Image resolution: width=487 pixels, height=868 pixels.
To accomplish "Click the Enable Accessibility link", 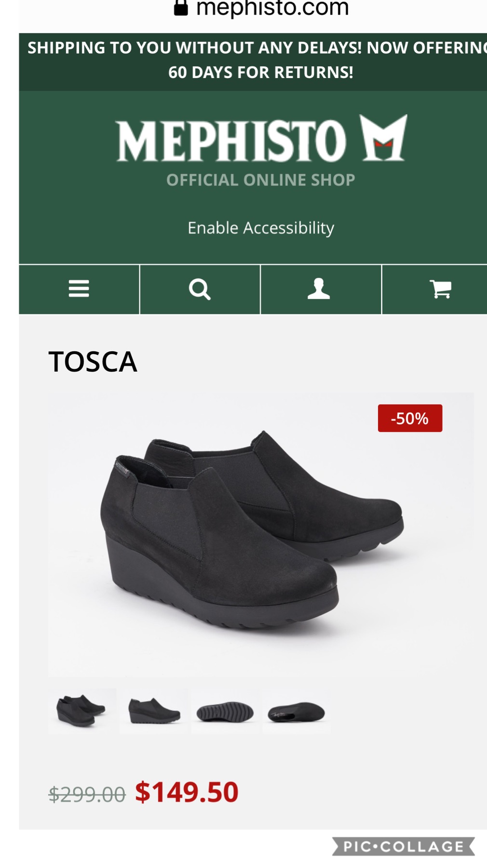I will tap(261, 228).
